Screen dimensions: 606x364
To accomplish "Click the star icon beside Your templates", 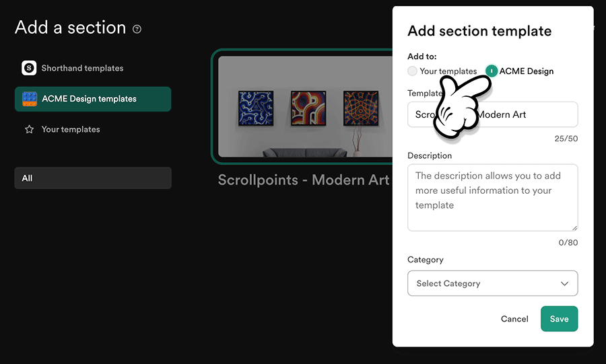I will [29, 129].
